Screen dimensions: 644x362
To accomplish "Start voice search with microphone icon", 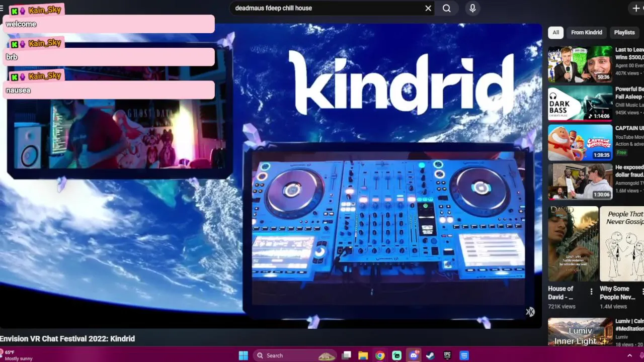I will (472, 8).
